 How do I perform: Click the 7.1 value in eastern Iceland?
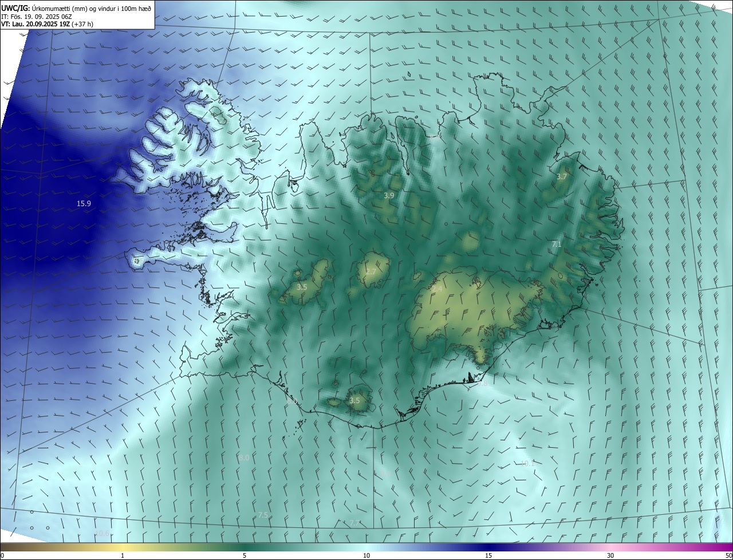[x=557, y=244]
